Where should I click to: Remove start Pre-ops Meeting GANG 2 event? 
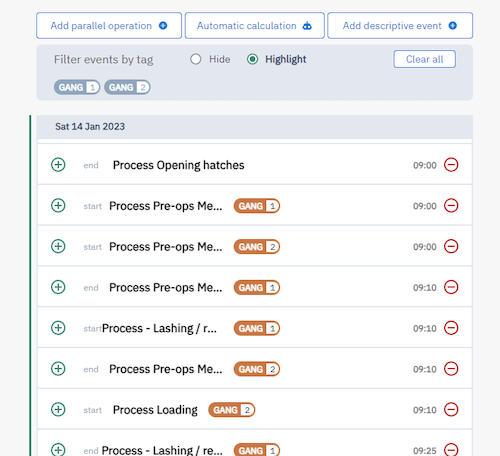point(451,246)
